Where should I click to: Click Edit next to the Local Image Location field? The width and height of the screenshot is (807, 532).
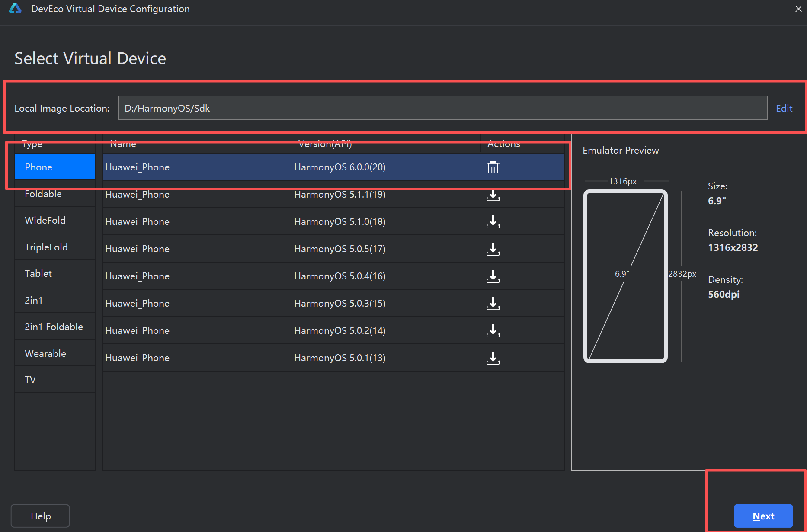(x=784, y=108)
